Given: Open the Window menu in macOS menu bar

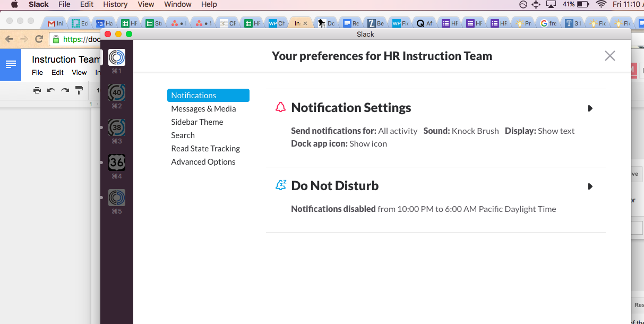Looking at the screenshot, I should (178, 4).
